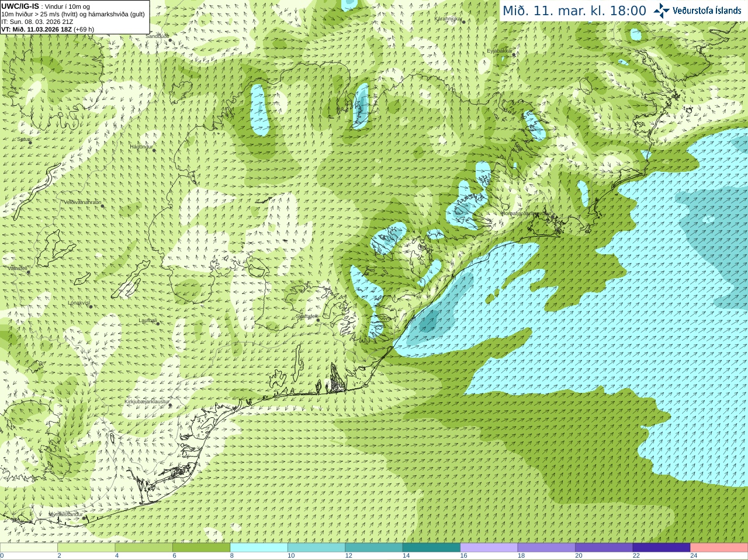The image size is (748, 560).
Task: Click the 6–8 m/s dark green swatch
Action: [x=201, y=548]
